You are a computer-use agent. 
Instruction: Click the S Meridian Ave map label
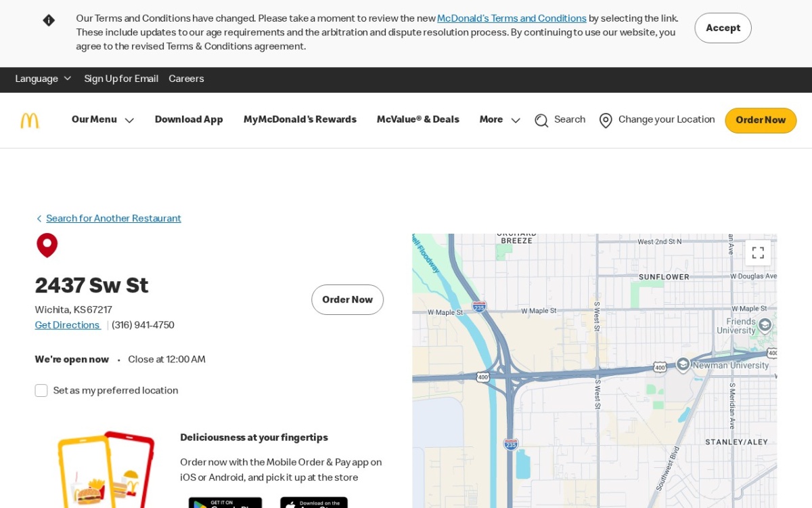[x=732, y=406]
